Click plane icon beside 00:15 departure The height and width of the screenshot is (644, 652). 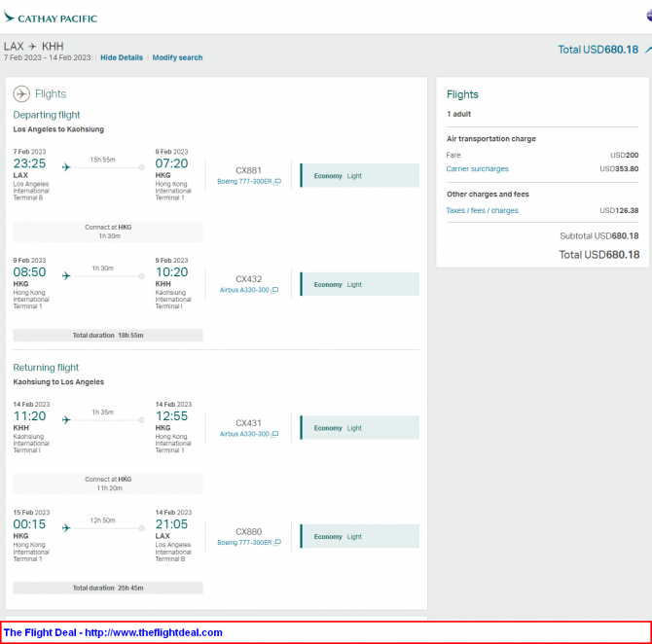tap(66, 528)
